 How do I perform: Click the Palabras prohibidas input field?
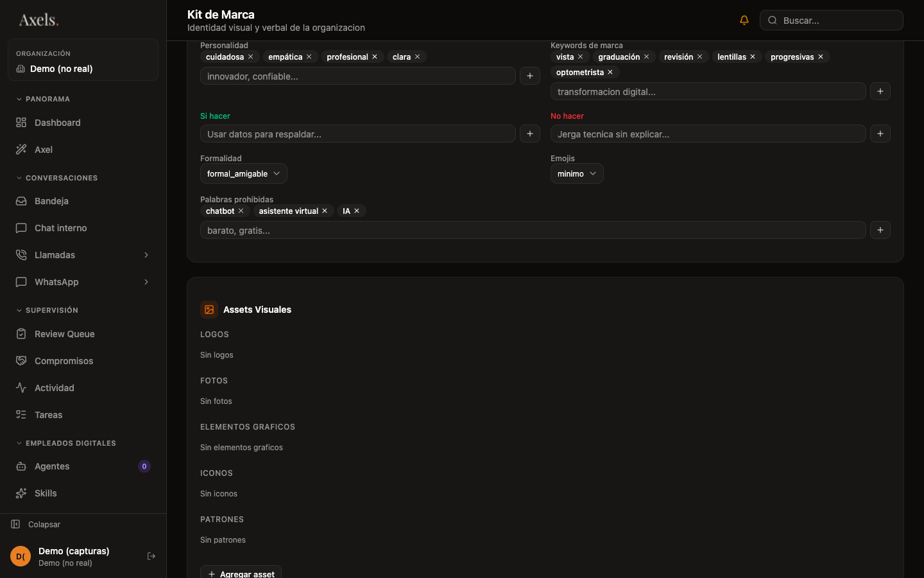(x=533, y=230)
